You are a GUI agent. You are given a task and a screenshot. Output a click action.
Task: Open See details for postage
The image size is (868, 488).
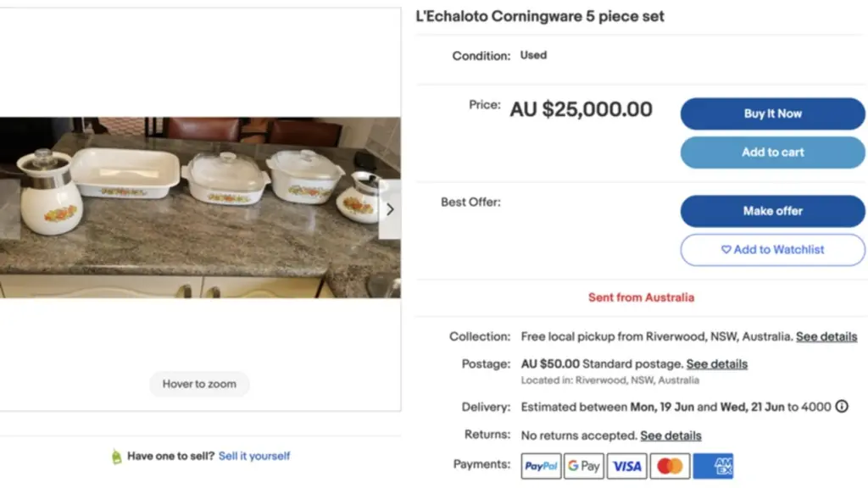click(717, 364)
